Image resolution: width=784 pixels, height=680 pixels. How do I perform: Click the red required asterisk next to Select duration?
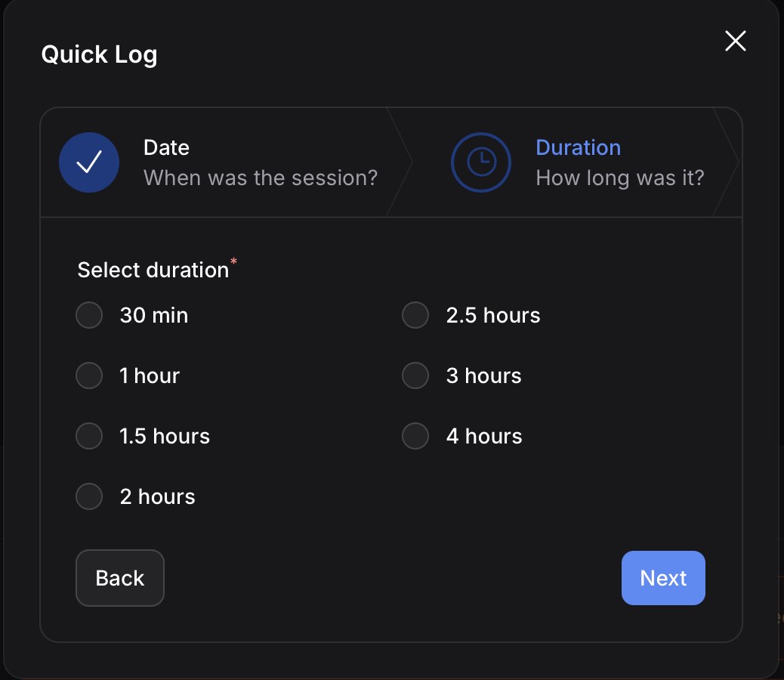[x=233, y=261]
